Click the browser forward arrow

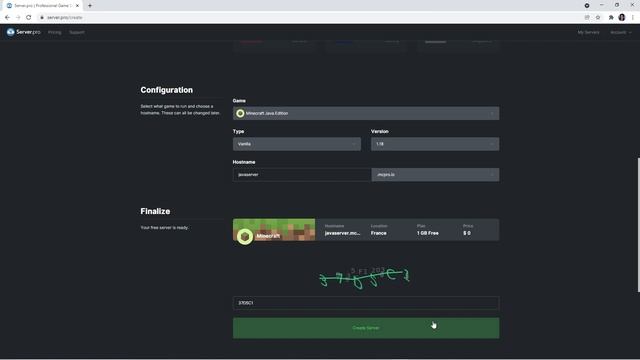click(18, 18)
